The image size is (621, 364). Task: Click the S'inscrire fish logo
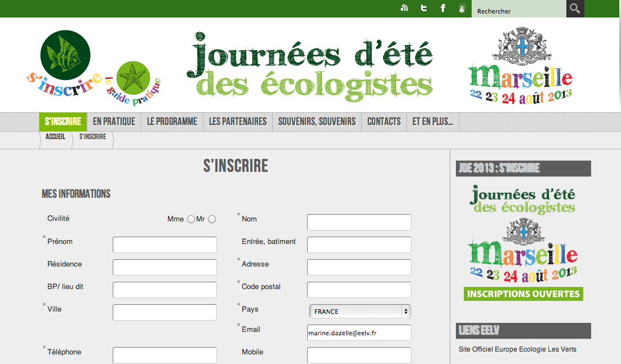click(65, 63)
